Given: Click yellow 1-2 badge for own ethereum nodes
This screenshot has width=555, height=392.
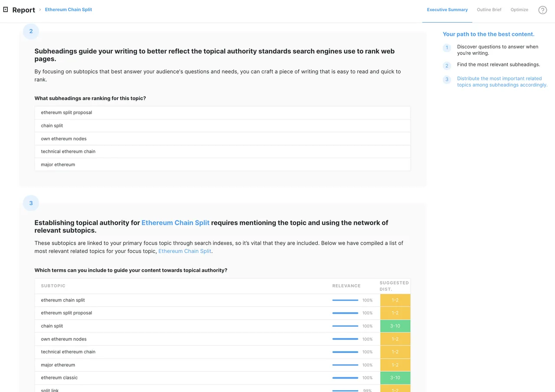Looking at the screenshot, I should click(395, 339).
